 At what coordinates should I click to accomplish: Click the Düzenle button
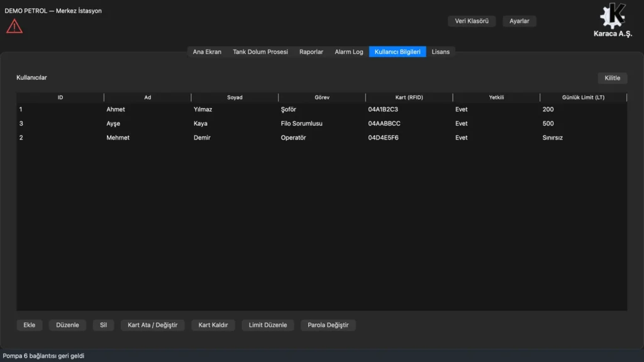click(x=67, y=325)
